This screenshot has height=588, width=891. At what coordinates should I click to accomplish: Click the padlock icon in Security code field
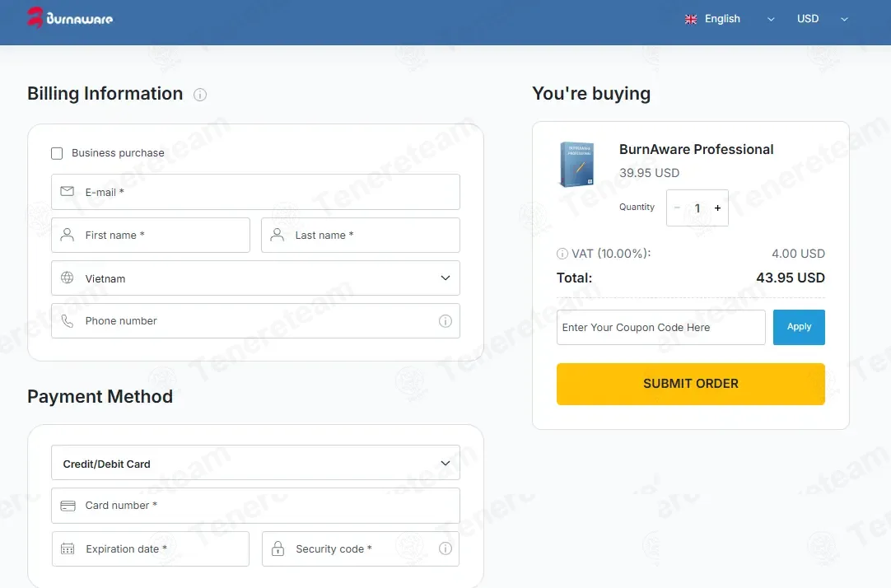278,548
